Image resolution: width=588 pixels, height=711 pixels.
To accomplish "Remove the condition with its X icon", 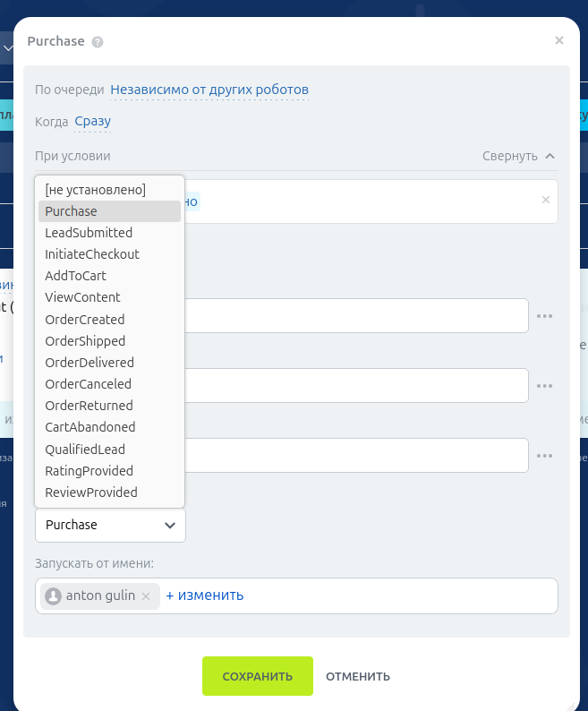I will [x=546, y=200].
